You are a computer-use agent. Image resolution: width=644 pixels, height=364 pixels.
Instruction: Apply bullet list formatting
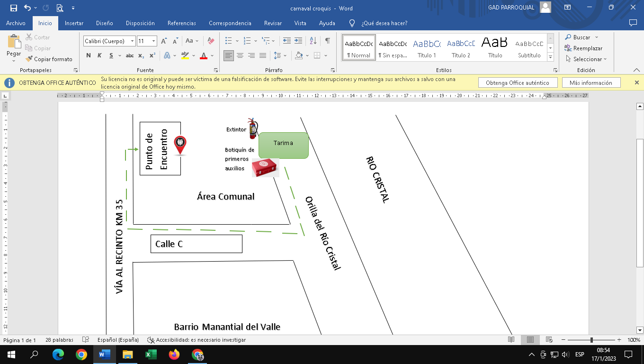(x=229, y=41)
